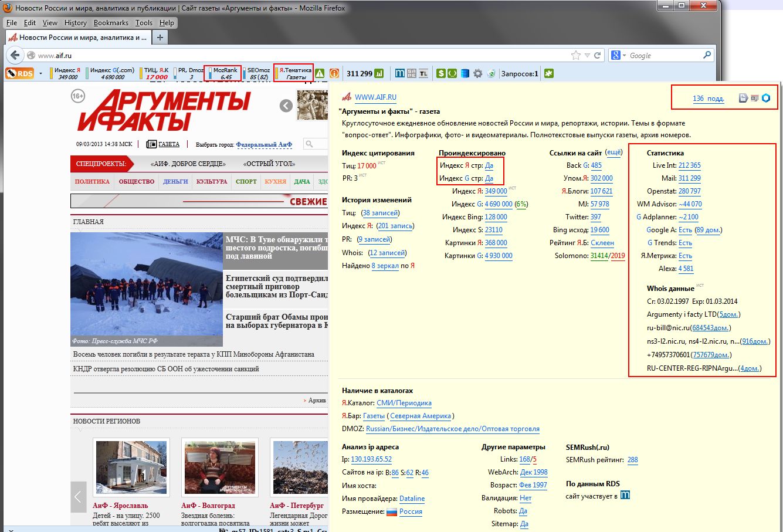Open the Live Int value 212 365
The image size is (783, 532).
[690, 165]
